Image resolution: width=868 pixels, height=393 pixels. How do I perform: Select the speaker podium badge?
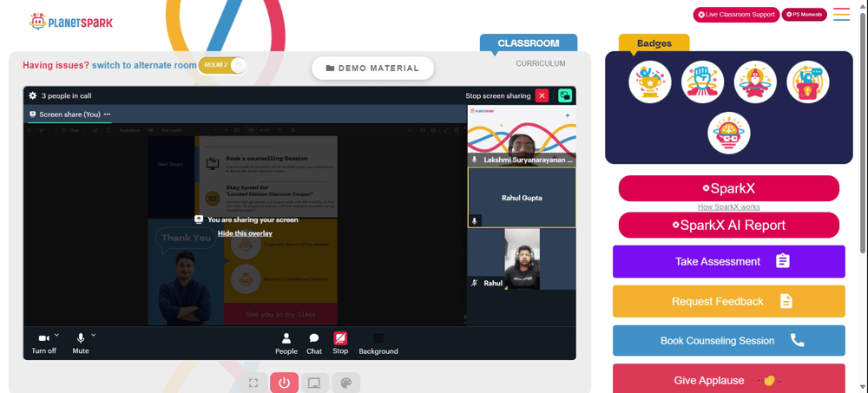pyautogui.click(x=807, y=82)
